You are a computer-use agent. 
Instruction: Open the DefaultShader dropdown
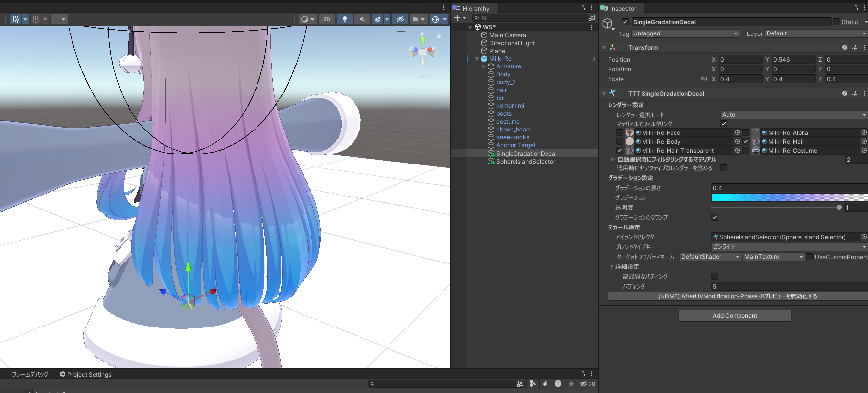click(710, 257)
